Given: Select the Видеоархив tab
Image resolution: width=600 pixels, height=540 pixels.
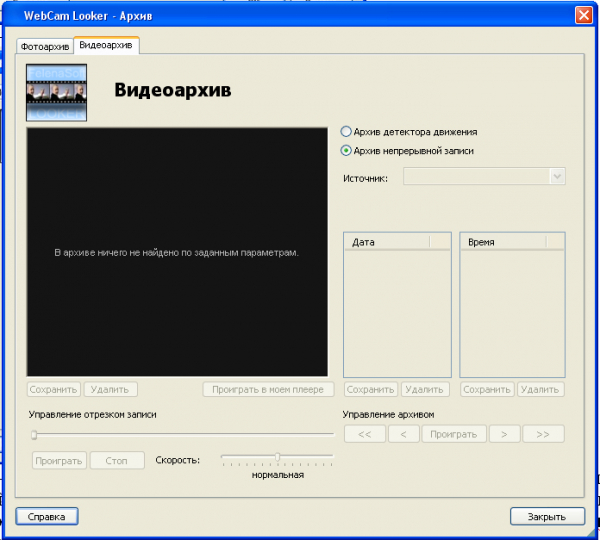Looking at the screenshot, I should (106, 46).
